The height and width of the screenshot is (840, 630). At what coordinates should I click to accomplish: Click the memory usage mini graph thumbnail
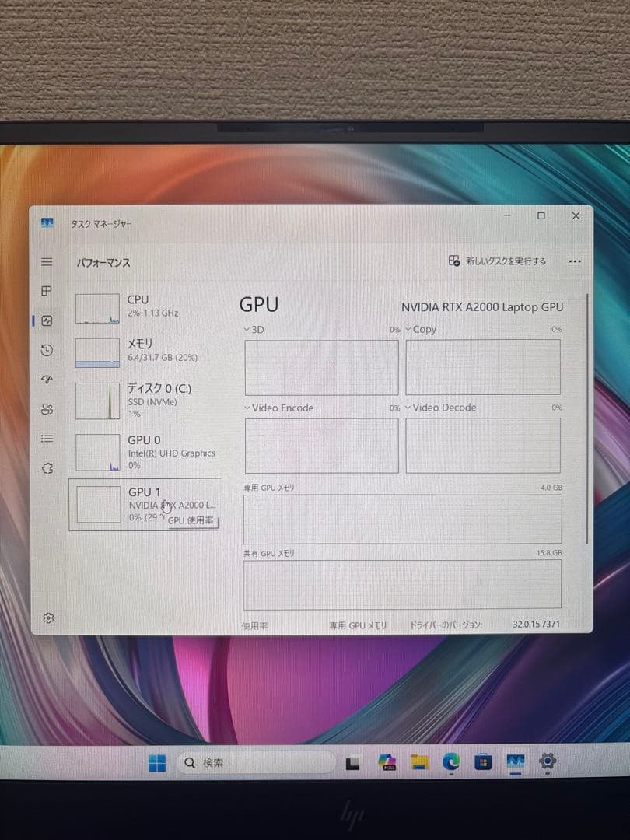(97, 352)
